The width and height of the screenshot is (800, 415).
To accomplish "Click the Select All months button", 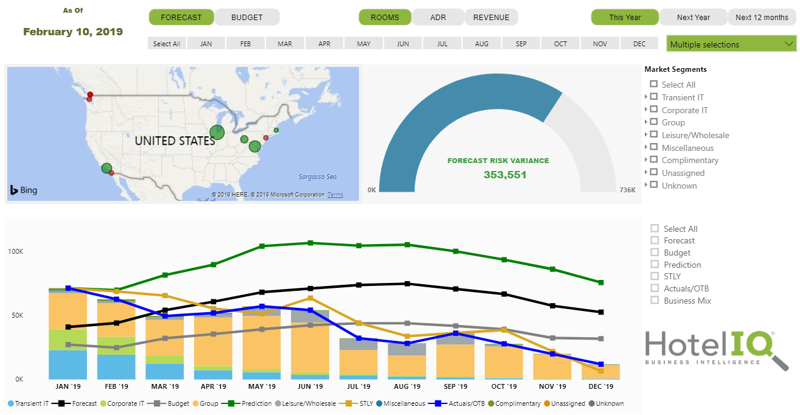I will point(167,44).
